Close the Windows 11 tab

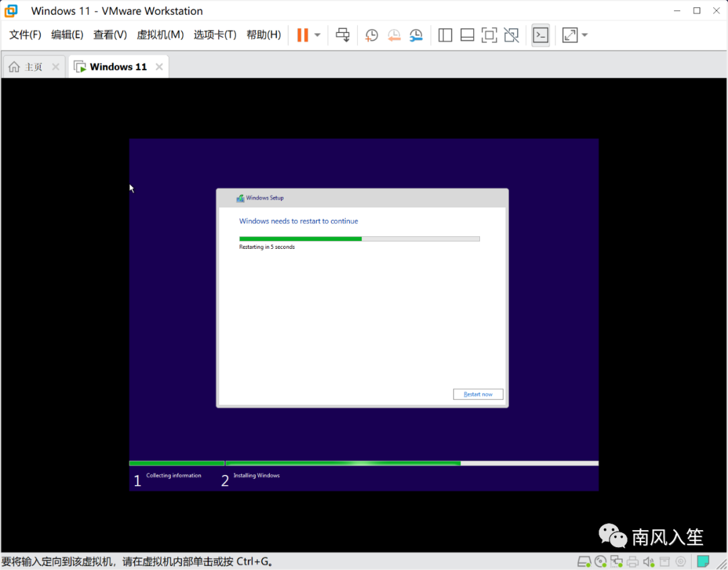coord(159,67)
